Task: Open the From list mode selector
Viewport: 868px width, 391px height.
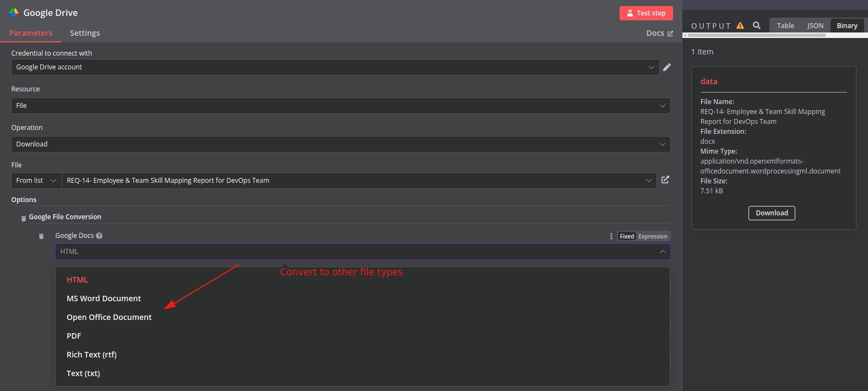Action: pos(36,181)
